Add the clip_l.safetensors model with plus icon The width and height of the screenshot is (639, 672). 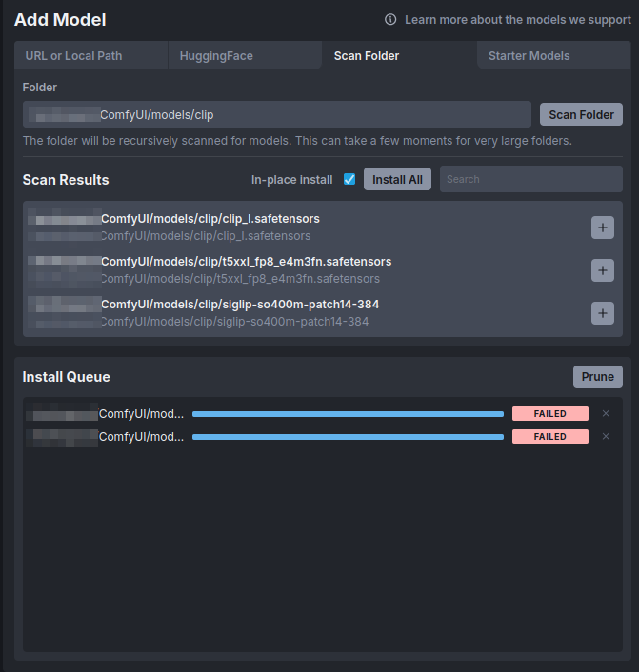coord(603,227)
